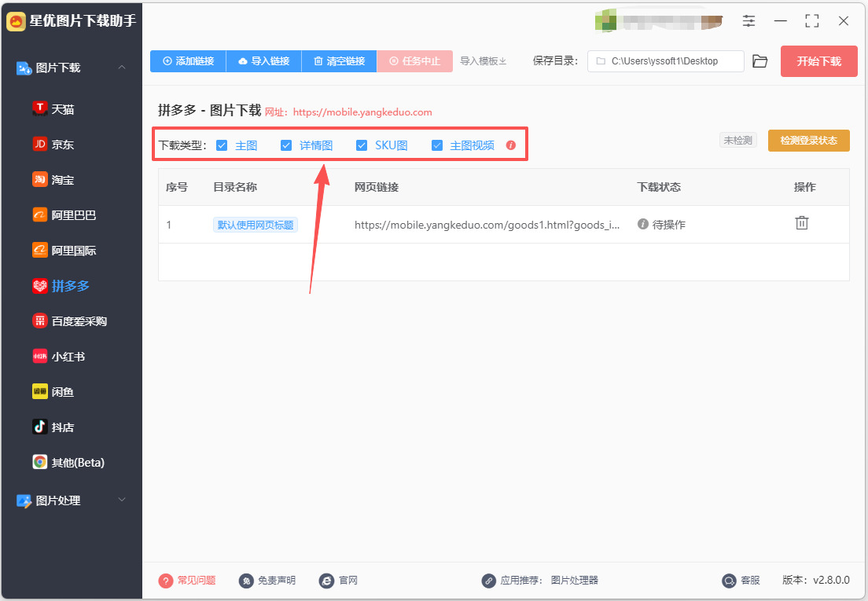This screenshot has width=868, height=601.
Task: Choose the 阿里国际 sidebar entry
Action: pos(64,251)
